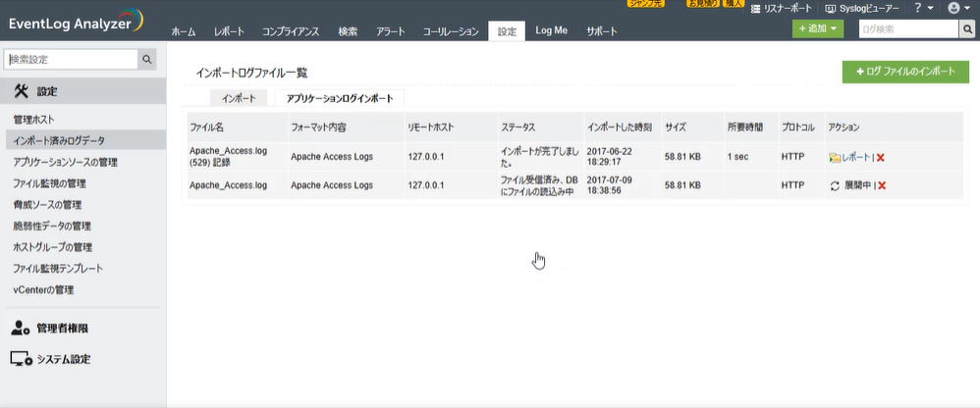This screenshot has width=980, height=408.
Task: Open the help question mark menu
Action: tap(924, 8)
